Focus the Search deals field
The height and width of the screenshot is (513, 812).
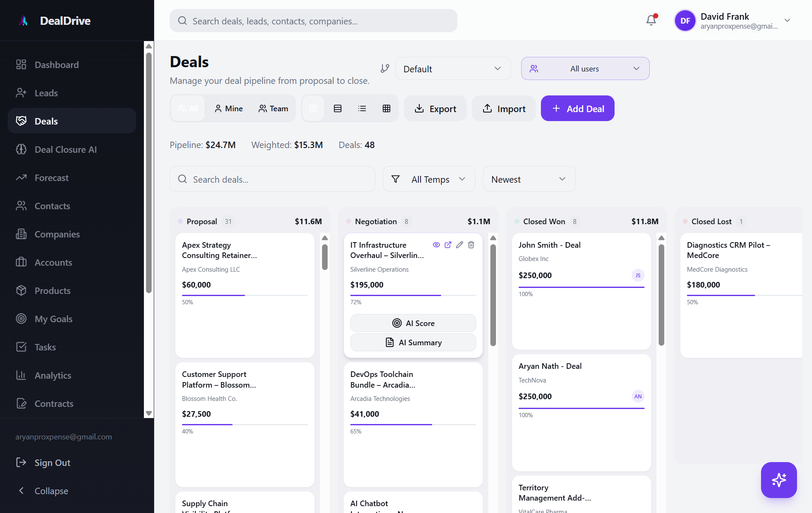272,179
